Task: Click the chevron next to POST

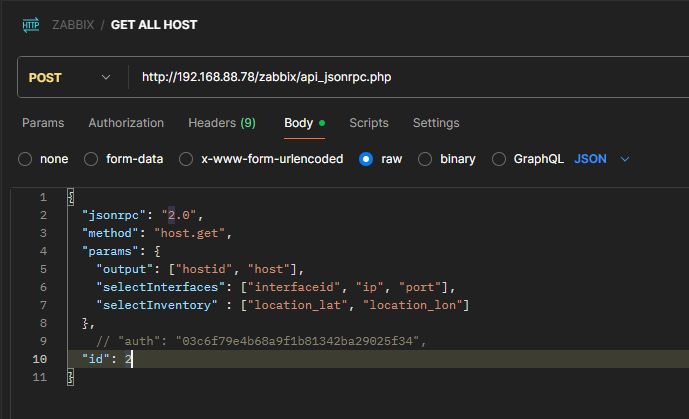Action: point(106,77)
